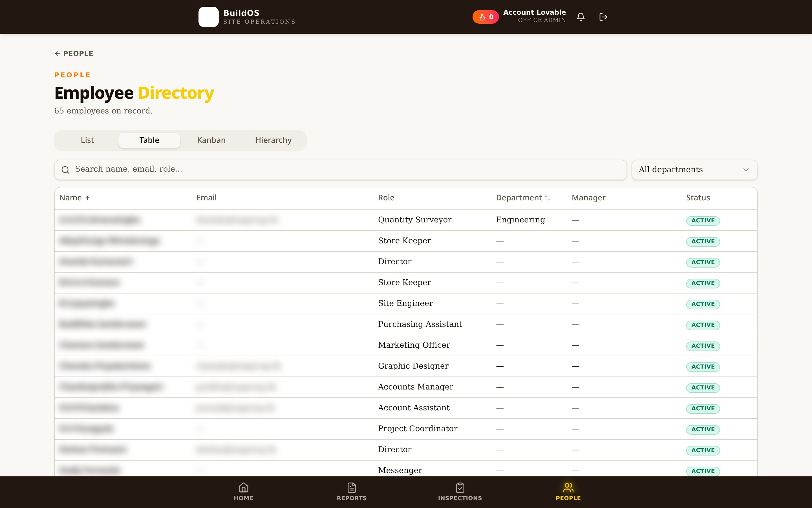This screenshot has width=812, height=508.
Task: Click ACTIVE badge in Messenger row
Action: click(703, 471)
